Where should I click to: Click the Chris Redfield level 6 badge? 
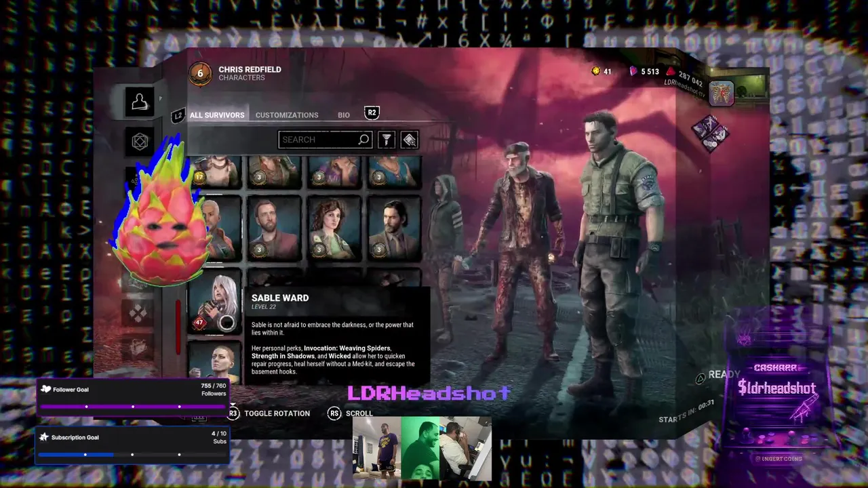[x=200, y=74]
